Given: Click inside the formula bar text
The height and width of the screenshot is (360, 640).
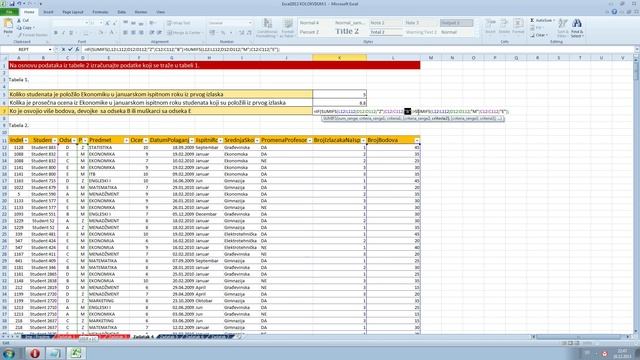Looking at the screenshot, I should tap(182, 49).
